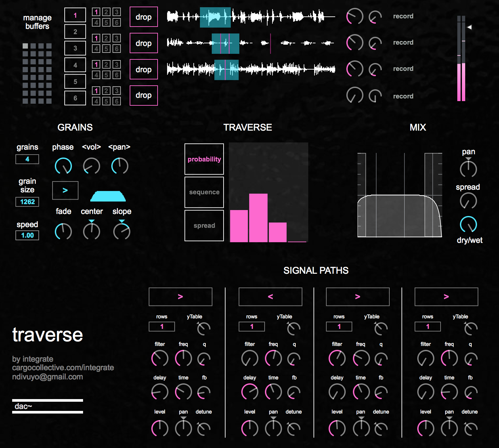
Task: Adjust the dry/wet knob in MIX
Action: pos(468,224)
